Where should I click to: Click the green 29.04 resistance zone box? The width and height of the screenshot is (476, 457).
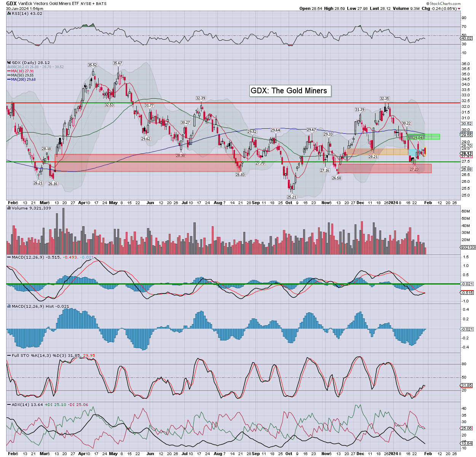tap(423, 137)
